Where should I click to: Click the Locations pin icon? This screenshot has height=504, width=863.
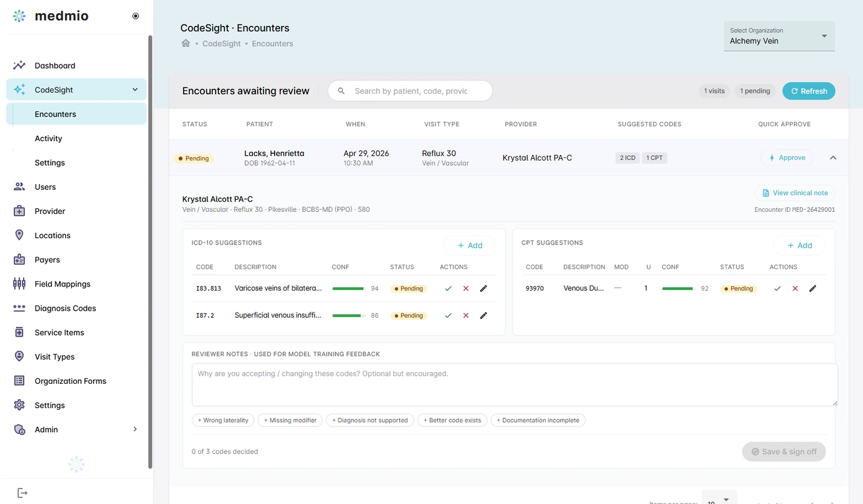[20, 235]
